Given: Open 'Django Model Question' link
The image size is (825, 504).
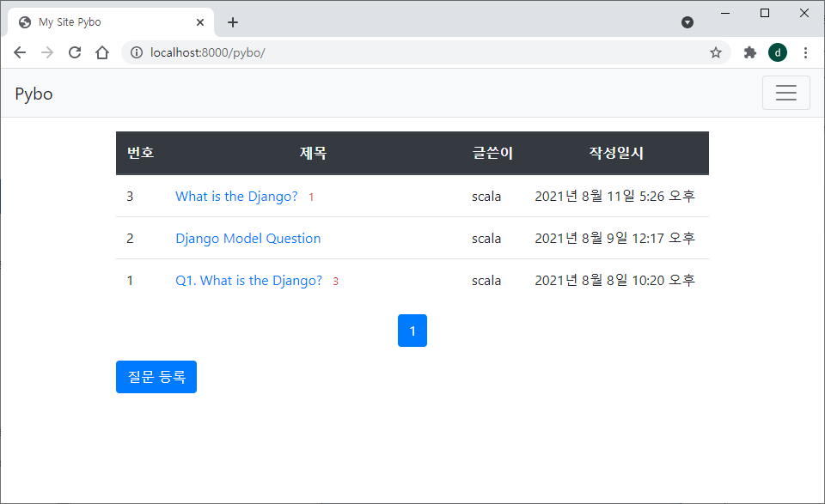Looking at the screenshot, I should [x=247, y=238].
